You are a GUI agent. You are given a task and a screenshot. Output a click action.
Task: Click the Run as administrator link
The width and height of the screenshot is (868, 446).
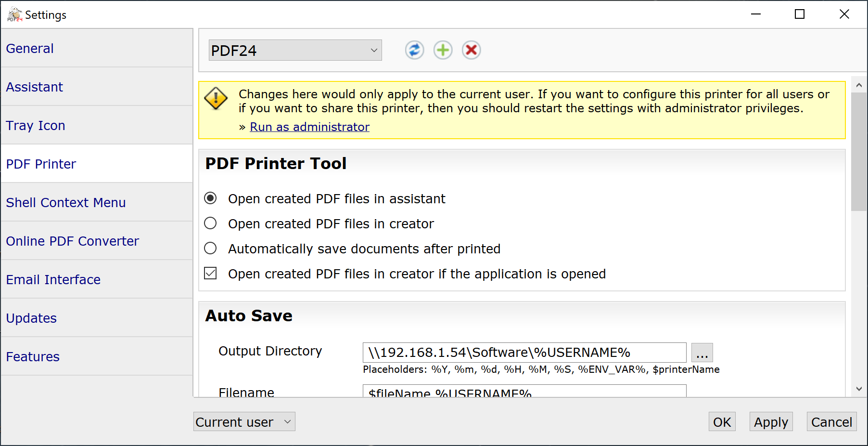click(309, 127)
